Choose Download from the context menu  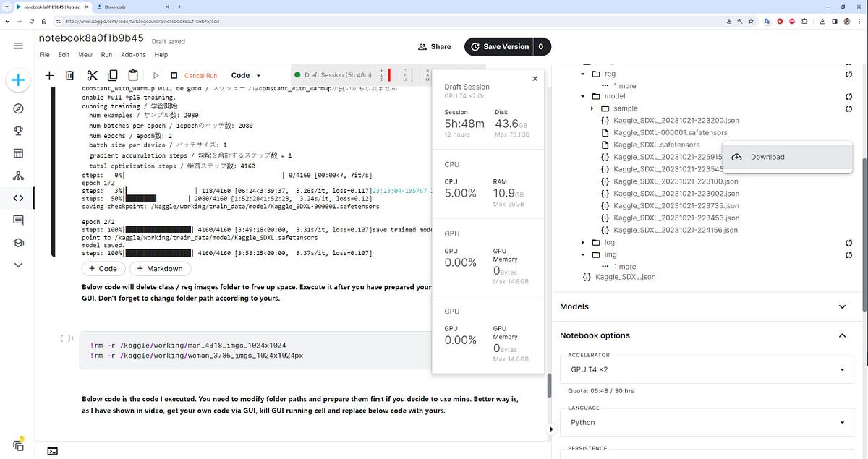(767, 157)
